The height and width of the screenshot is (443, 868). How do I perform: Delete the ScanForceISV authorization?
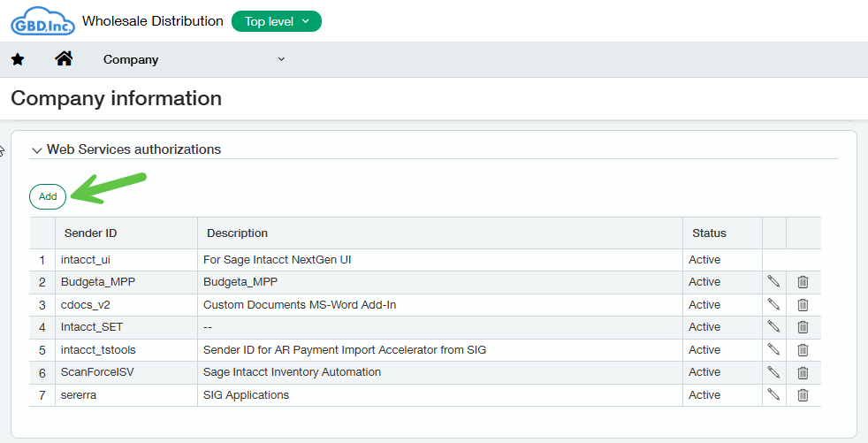click(803, 372)
